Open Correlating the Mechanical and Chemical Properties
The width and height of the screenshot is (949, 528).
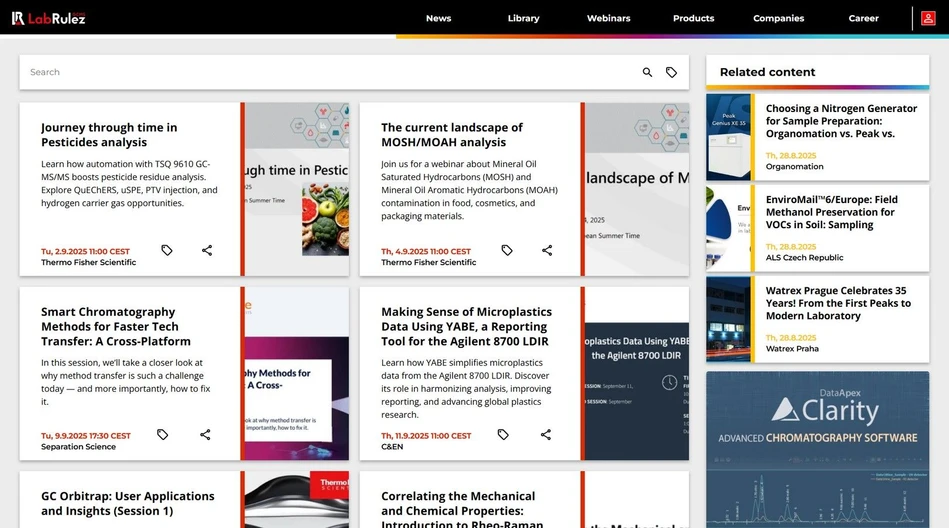click(462, 510)
